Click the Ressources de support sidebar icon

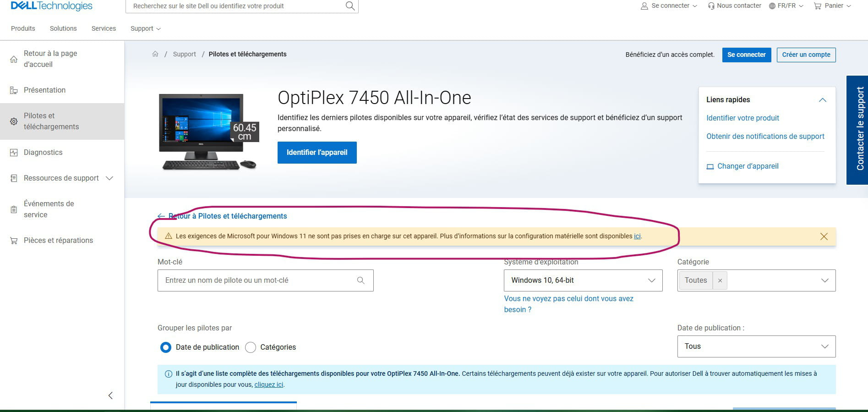[14, 178]
